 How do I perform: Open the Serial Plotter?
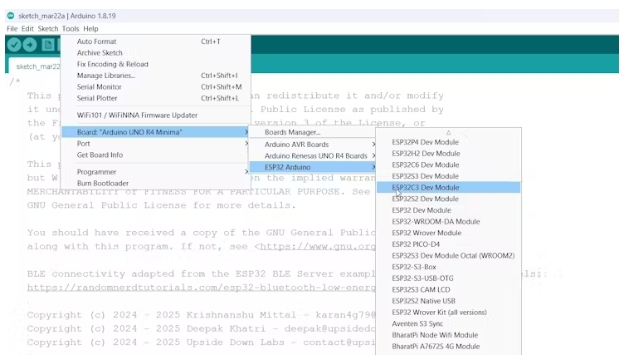[x=156, y=98]
